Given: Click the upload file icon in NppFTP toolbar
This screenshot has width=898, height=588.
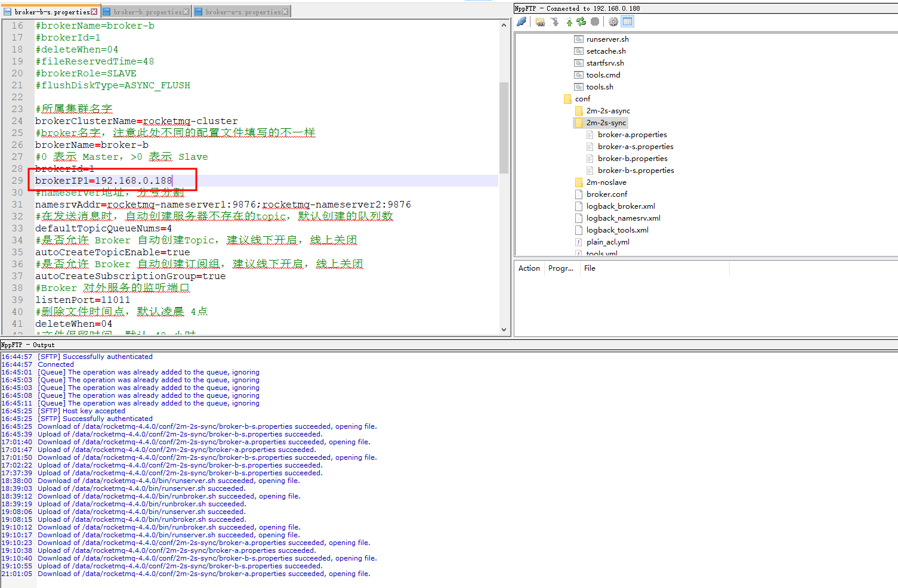Looking at the screenshot, I should [x=568, y=21].
